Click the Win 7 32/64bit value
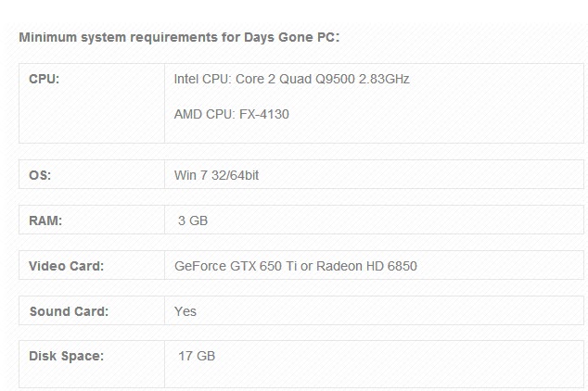588x391 pixels. click(216, 175)
